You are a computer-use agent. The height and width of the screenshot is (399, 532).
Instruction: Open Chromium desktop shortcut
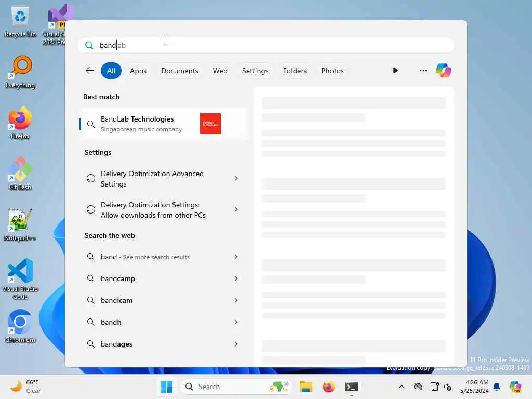(20, 326)
